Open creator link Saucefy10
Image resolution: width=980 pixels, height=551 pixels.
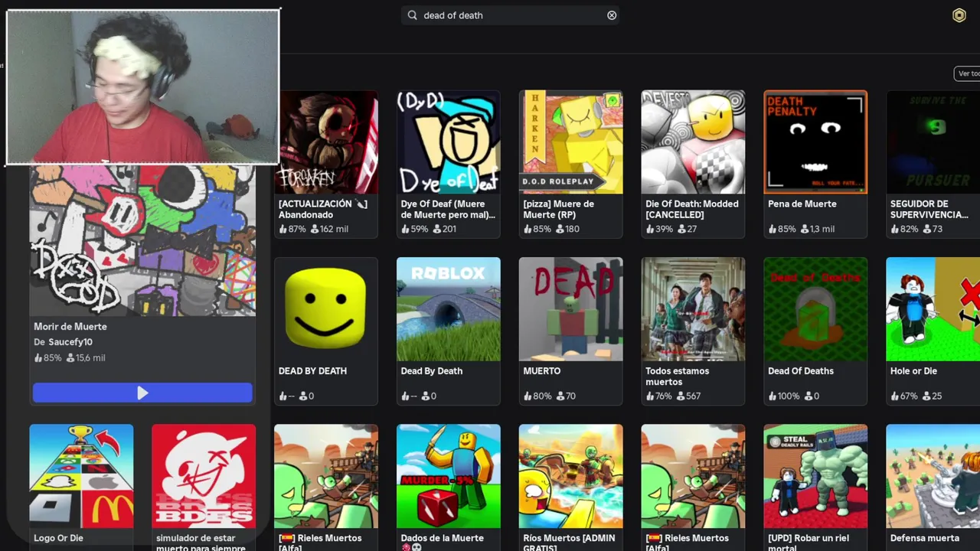pyautogui.click(x=70, y=342)
